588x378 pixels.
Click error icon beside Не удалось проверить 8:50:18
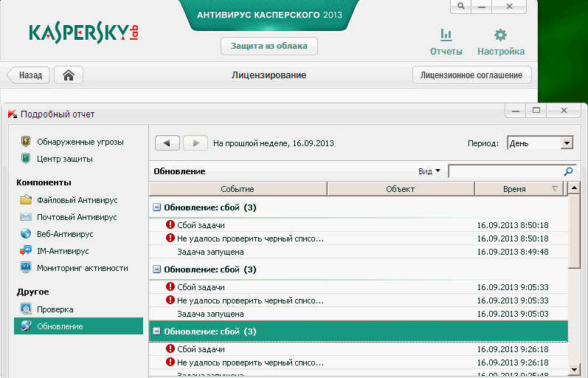(170, 238)
